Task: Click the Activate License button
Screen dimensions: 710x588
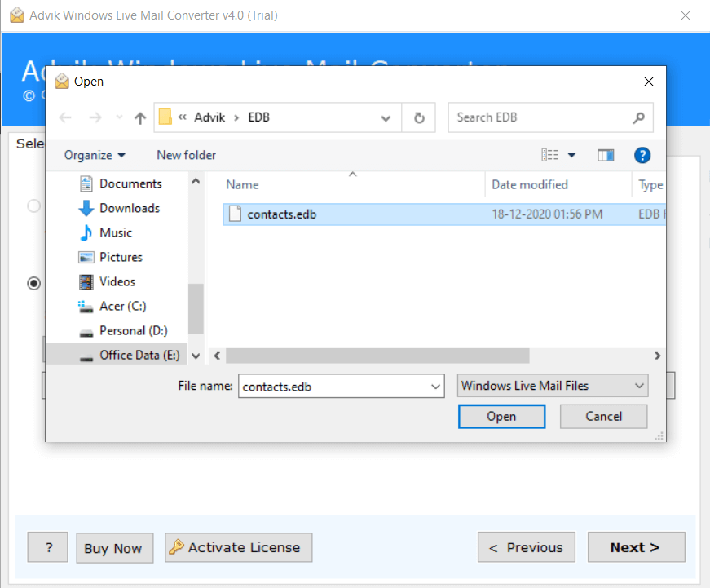Action: pos(239,547)
